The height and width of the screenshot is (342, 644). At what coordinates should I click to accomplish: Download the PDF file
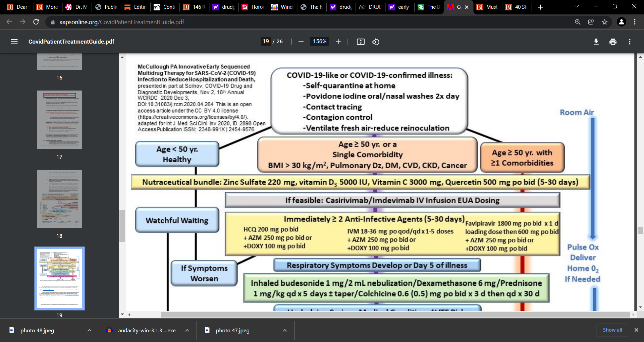pyautogui.click(x=596, y=42)
